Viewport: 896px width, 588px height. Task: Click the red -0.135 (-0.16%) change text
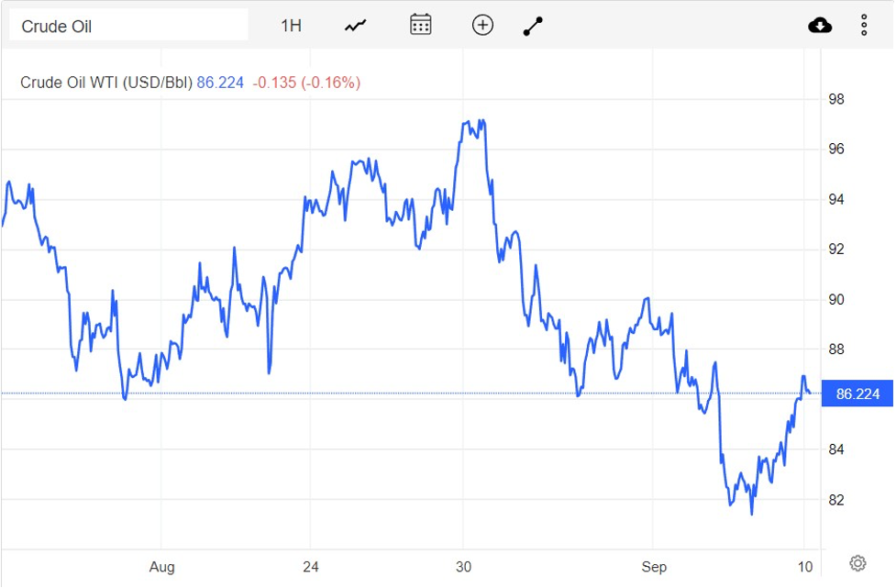tap(305, 83)
